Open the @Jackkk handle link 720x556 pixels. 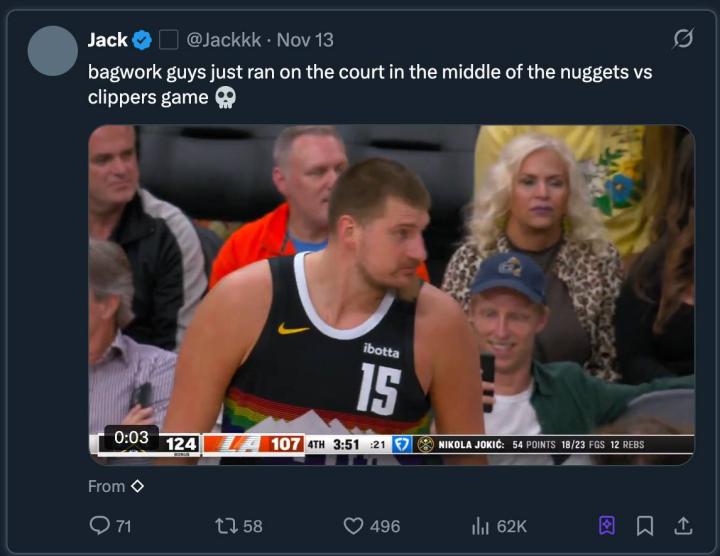tap(224, 40)
